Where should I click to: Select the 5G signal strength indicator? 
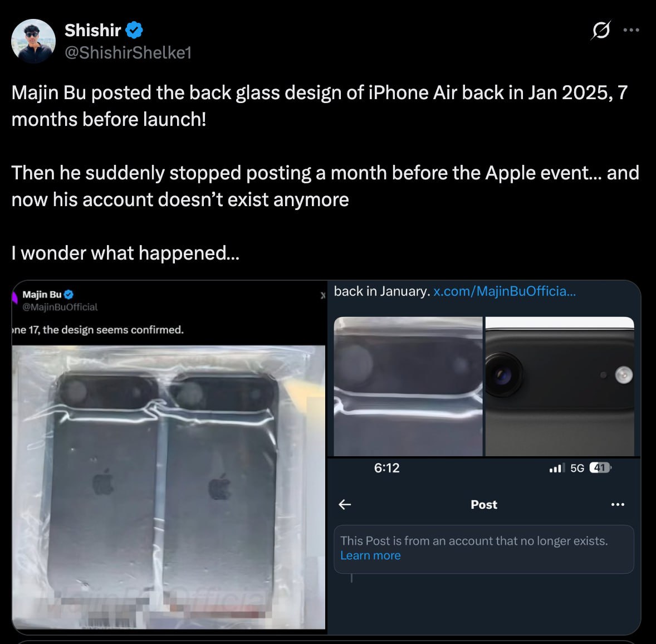(x=577, y=468)
